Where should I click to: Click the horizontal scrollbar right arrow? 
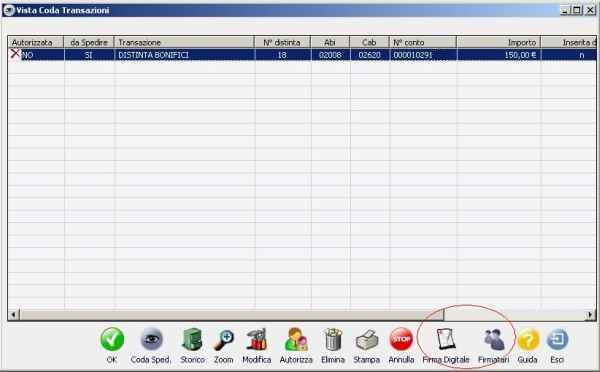tap(590, 315)
